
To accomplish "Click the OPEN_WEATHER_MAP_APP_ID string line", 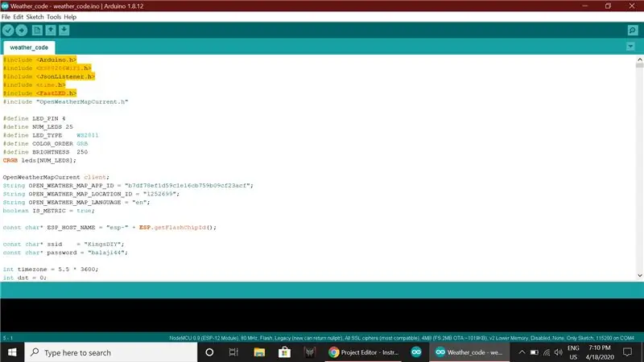I will 128,186.
